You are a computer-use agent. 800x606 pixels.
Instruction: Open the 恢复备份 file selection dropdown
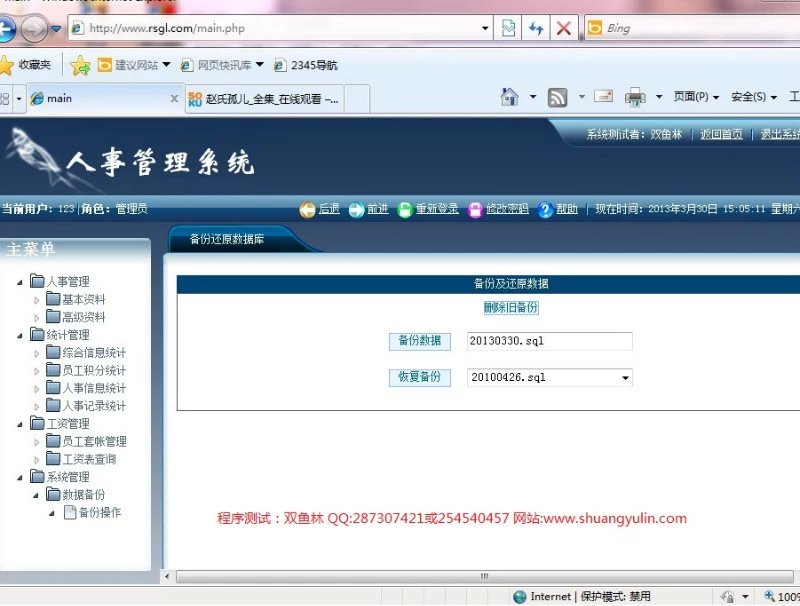pos(625,378)
